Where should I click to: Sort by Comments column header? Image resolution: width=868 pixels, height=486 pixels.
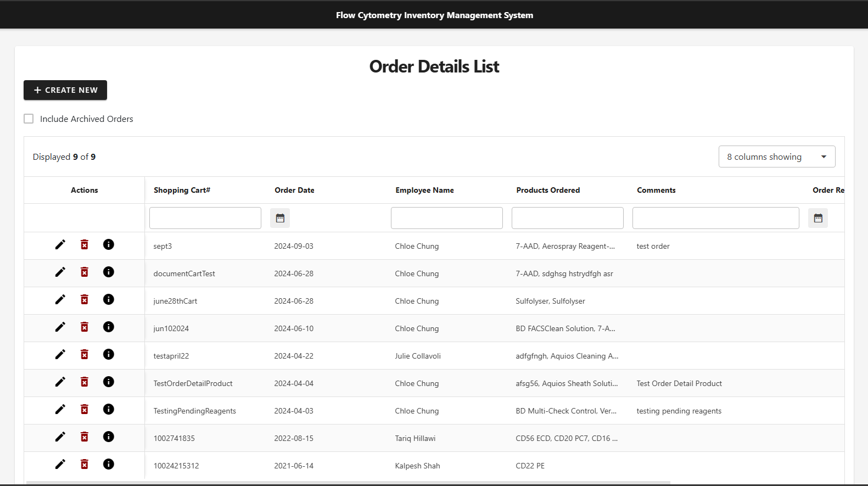(x=656, y=190)
